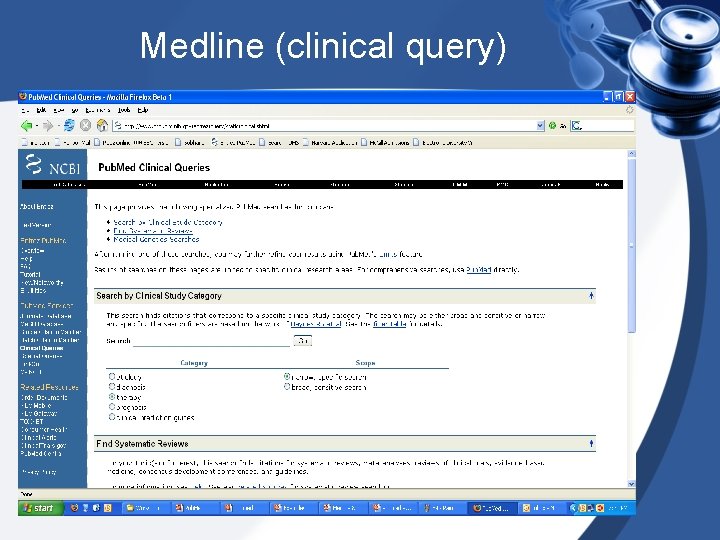Viewport: 720px width, 540px height.
Task: Click the browser address bar
Action: pos(328,125)
